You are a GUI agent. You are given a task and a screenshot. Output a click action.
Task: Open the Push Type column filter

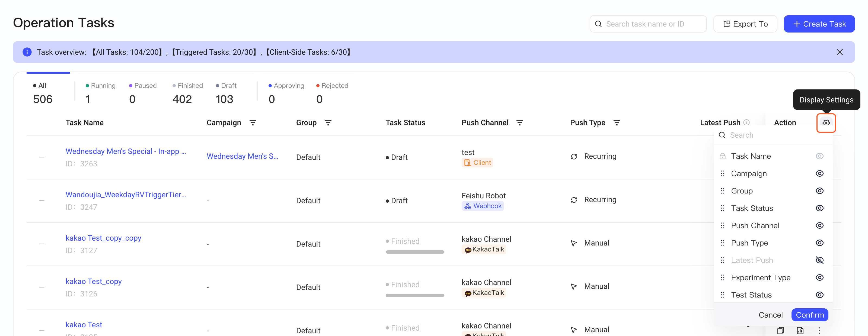[617, 123]
